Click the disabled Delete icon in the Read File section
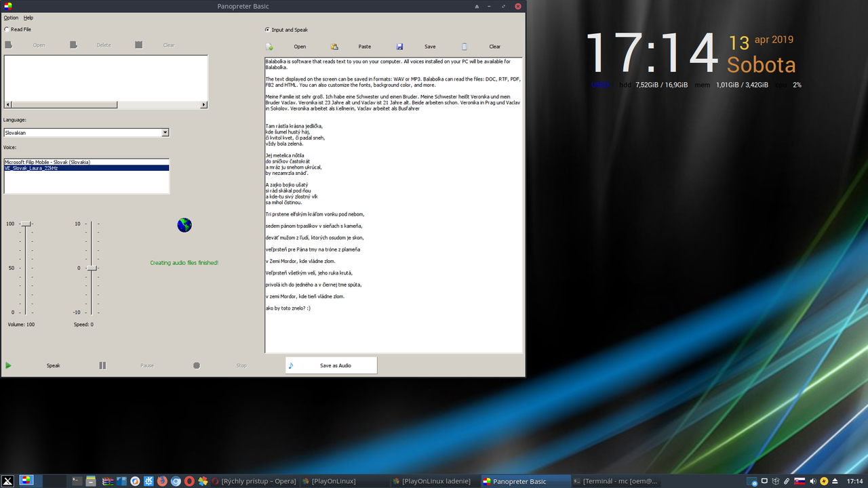The width and height of the screenshot is (868, 488). (73, 45)
